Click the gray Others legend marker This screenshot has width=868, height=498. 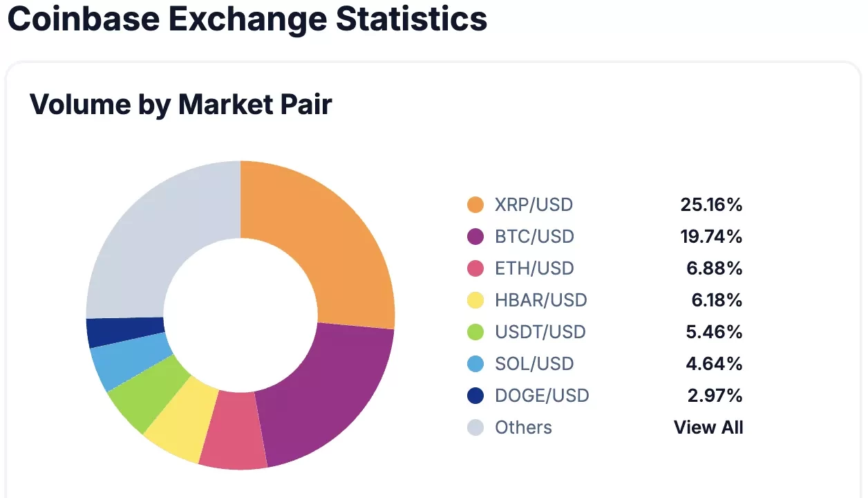pos(473,427)
